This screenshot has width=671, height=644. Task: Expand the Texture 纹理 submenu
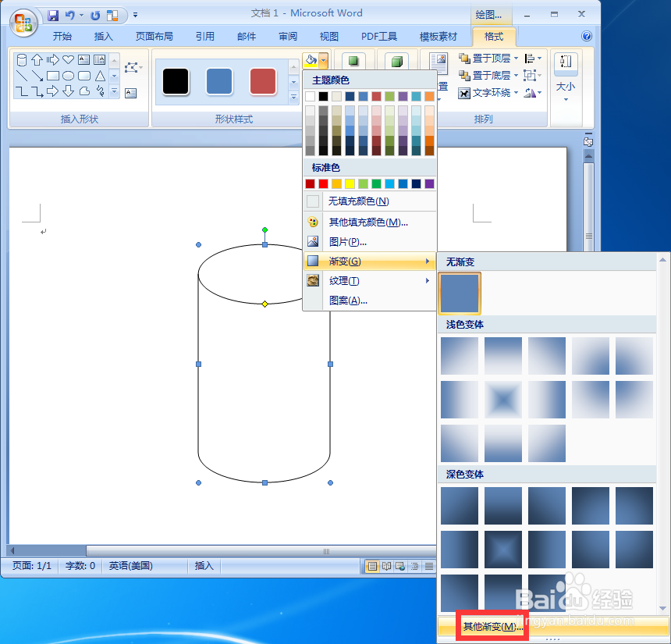370,281
